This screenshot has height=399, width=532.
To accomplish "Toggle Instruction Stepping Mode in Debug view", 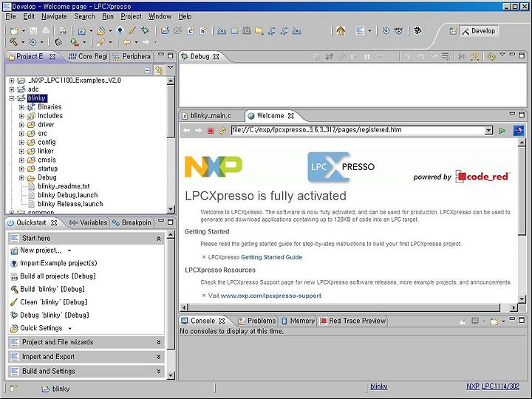I will click(x=462, y=57).
